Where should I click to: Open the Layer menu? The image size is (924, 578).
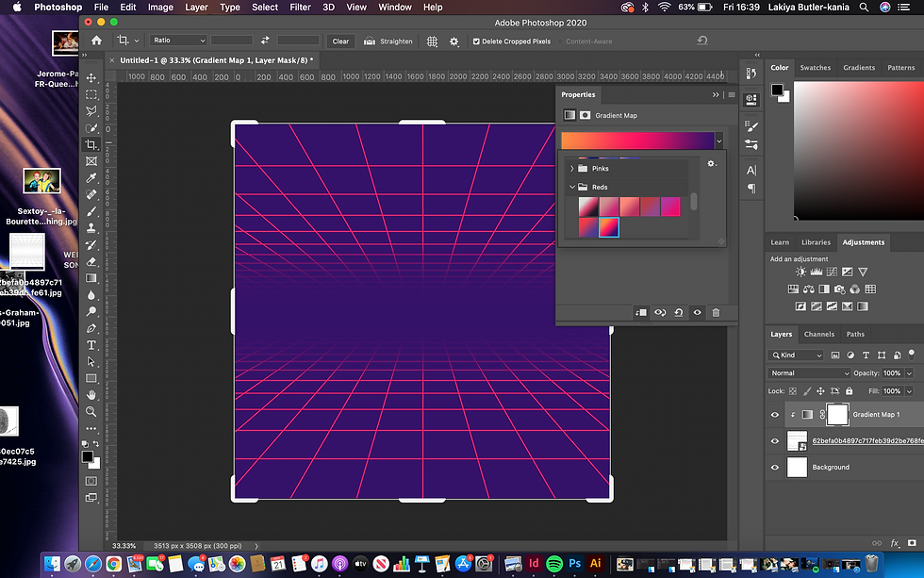click(x=196, y=7)
